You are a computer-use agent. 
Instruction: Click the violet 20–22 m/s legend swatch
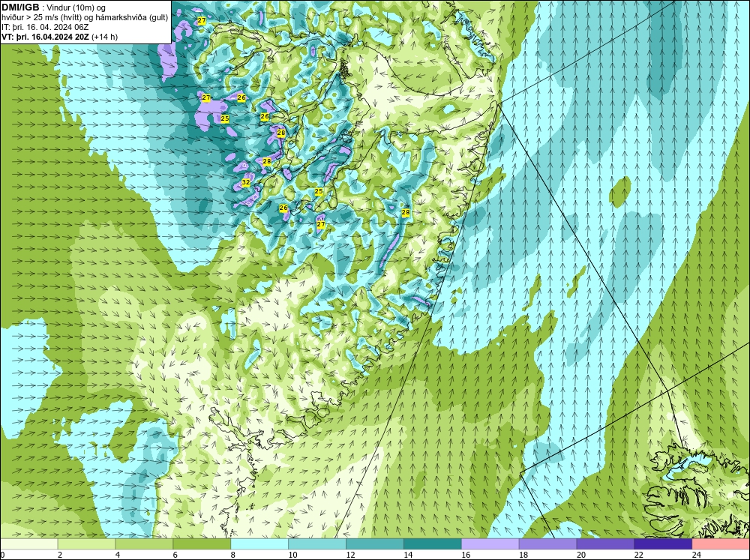click(x=605, y=544)
